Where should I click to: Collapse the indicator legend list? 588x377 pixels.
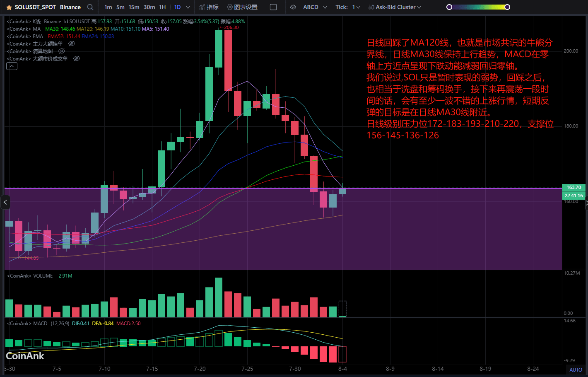click(12, 66)
